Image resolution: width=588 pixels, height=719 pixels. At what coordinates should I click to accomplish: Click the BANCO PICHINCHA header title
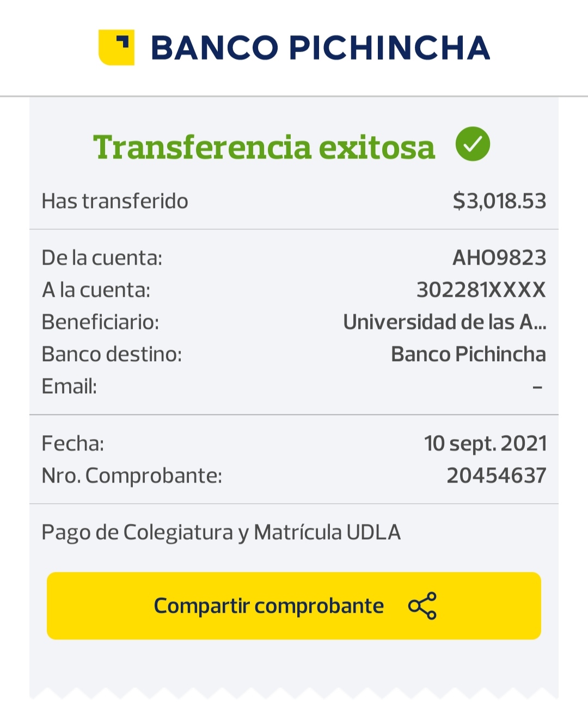320,48
